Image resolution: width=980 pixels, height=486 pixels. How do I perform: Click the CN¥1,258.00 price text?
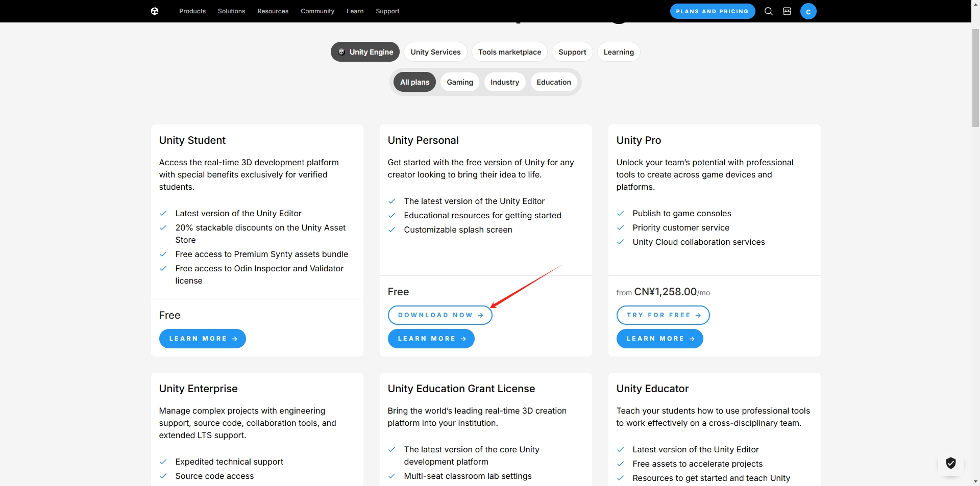pos(666,292)
